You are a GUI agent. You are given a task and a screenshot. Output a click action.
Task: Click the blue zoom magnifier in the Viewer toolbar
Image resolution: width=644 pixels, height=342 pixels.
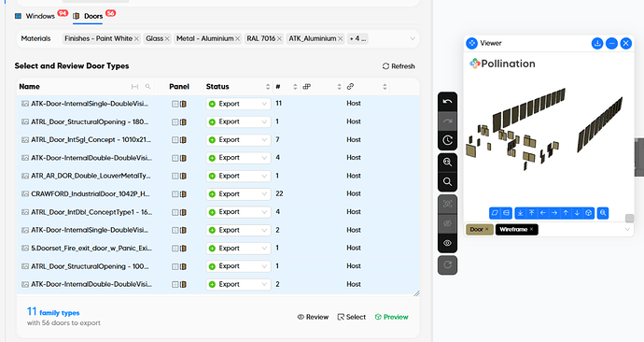[603, 213]
